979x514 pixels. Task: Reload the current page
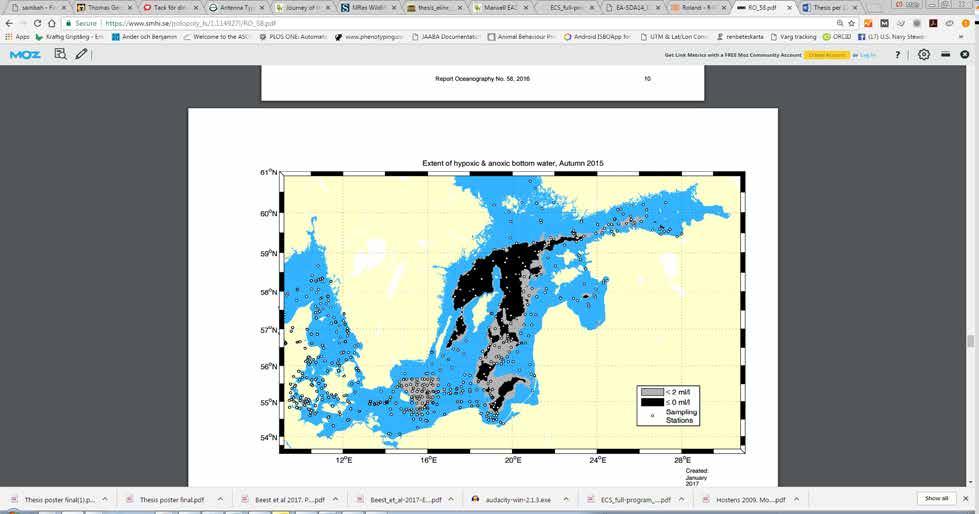point(37,23)
